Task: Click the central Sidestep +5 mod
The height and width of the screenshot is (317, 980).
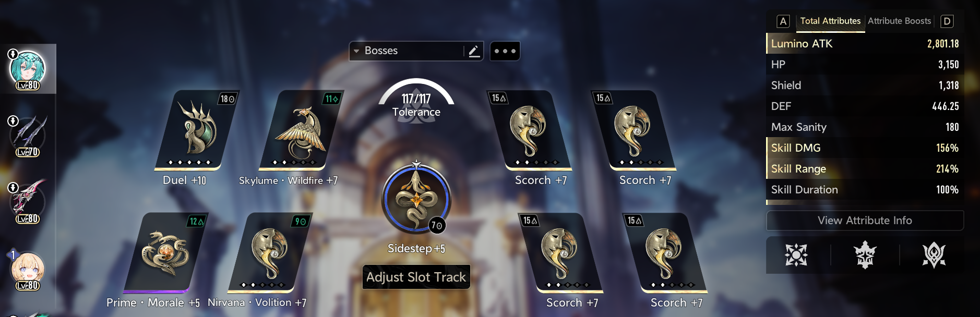Action: coord(416,199)
